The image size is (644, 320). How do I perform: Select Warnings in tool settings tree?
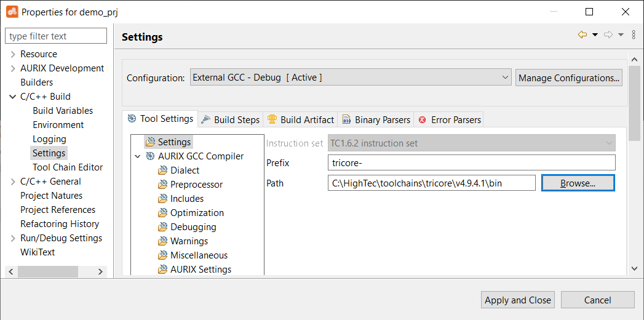[x=189, y=241]
